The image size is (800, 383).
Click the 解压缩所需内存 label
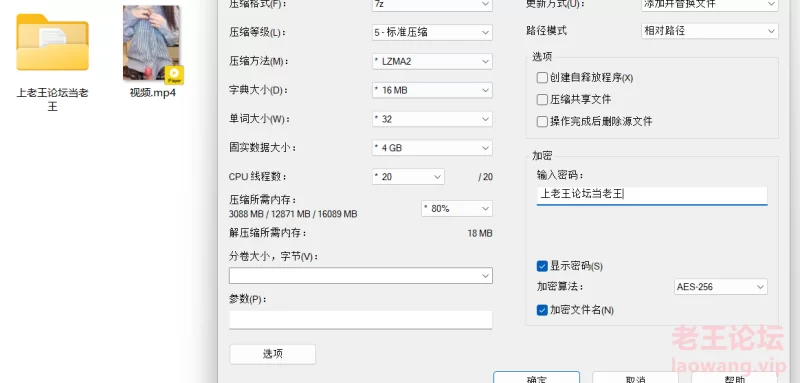268,233
